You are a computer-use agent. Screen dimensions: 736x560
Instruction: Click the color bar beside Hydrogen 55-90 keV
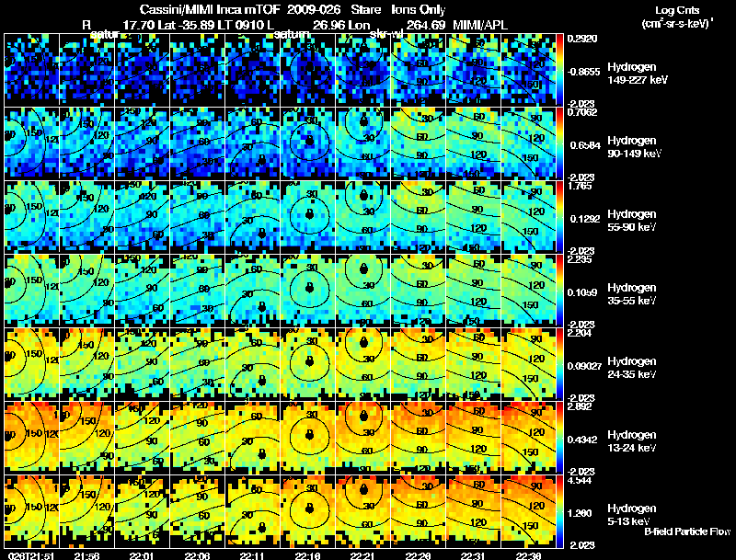559,217
